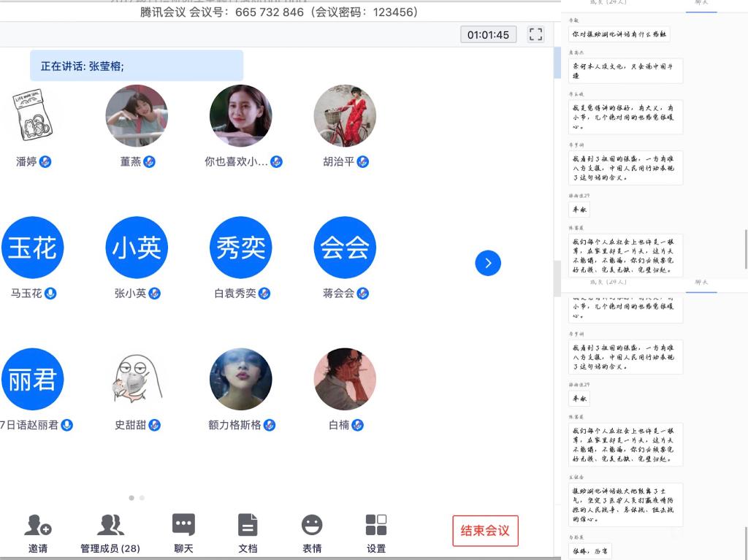Enter fullscreen using the corner-brackets icon

tap(535, 34)
